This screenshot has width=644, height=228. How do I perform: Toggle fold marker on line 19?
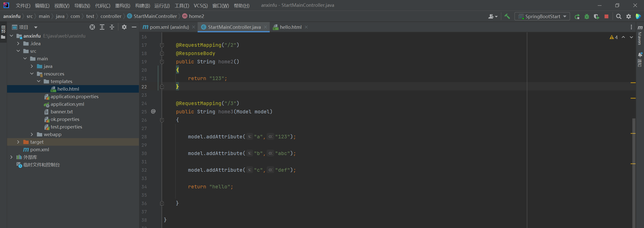[162, 62]
